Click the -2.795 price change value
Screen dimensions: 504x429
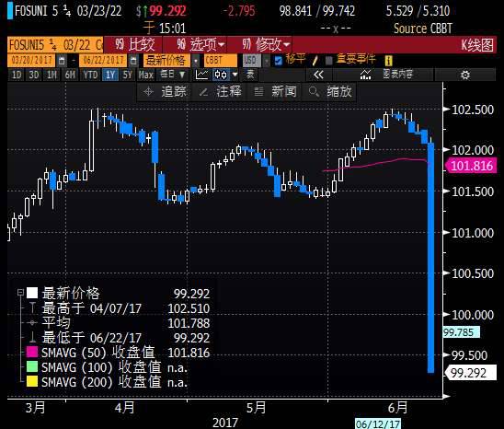[239, 11]
